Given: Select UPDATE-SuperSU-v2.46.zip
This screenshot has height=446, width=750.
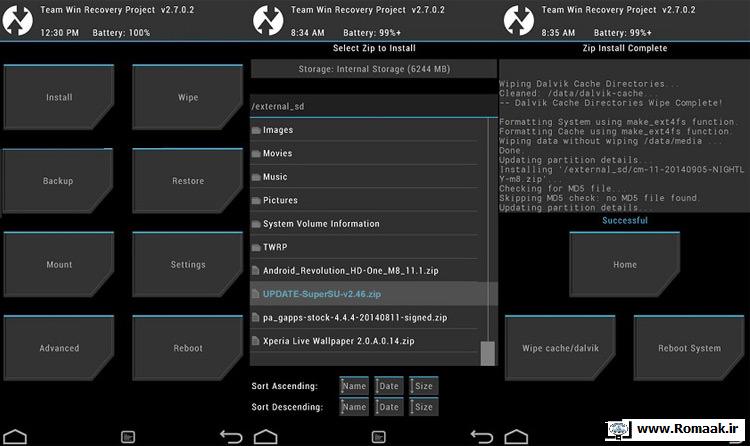Looking at the screenshot, I should point(374,294).
